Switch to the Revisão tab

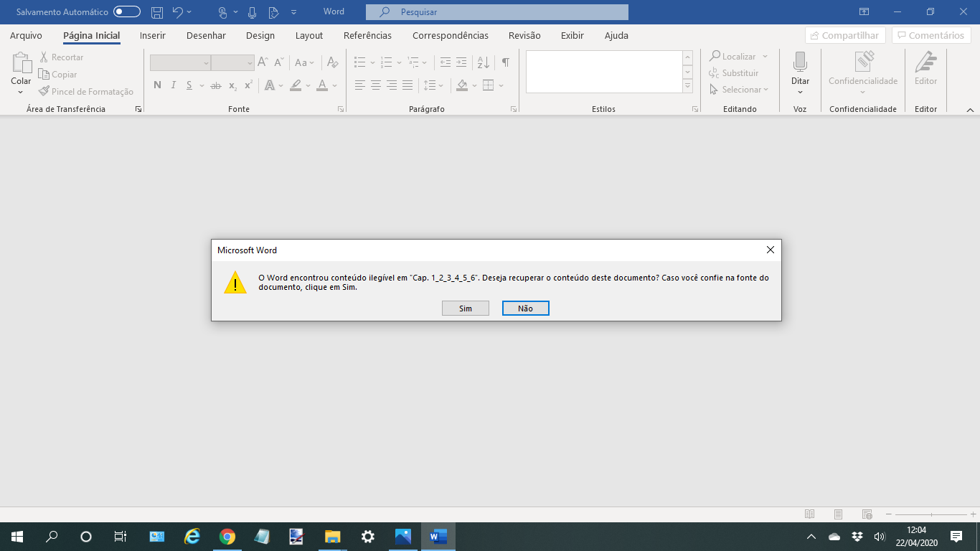524,35
